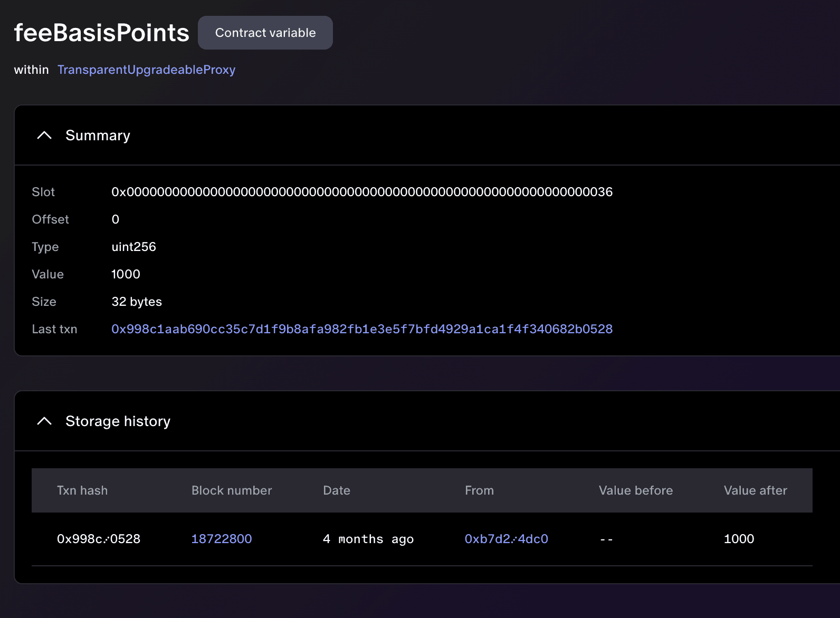Collapse the Storage history chevron
This screenshot has width=840, height=618.
point(44,421)
